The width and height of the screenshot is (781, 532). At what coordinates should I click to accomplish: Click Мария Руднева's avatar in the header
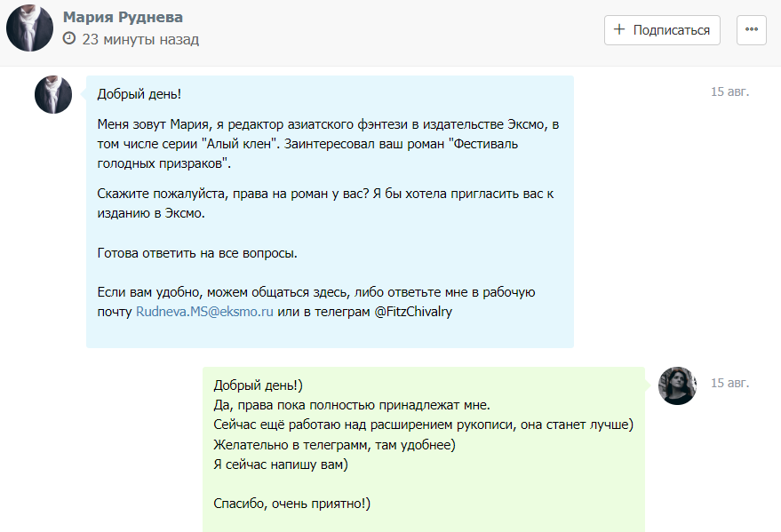click(x=29, y=28)
